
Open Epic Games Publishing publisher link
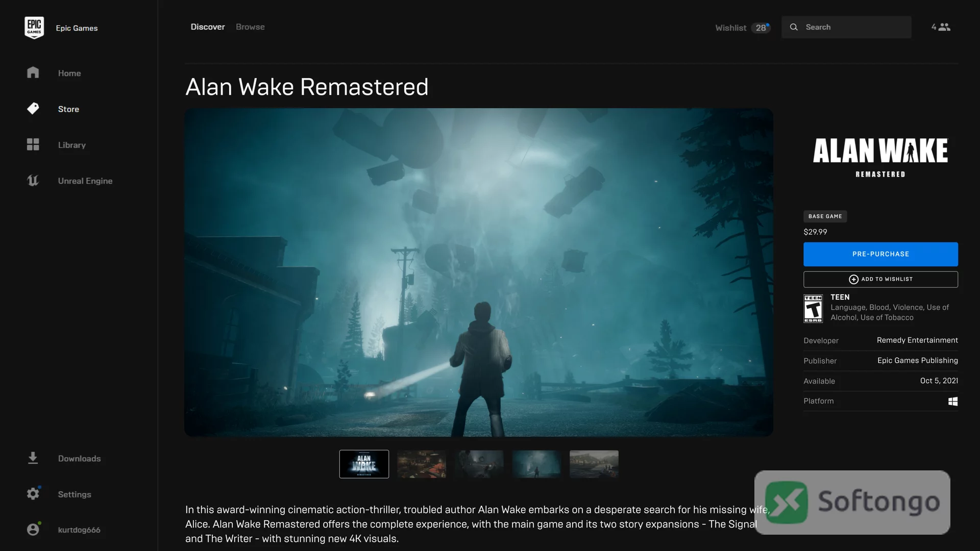[x=917, y=360]
